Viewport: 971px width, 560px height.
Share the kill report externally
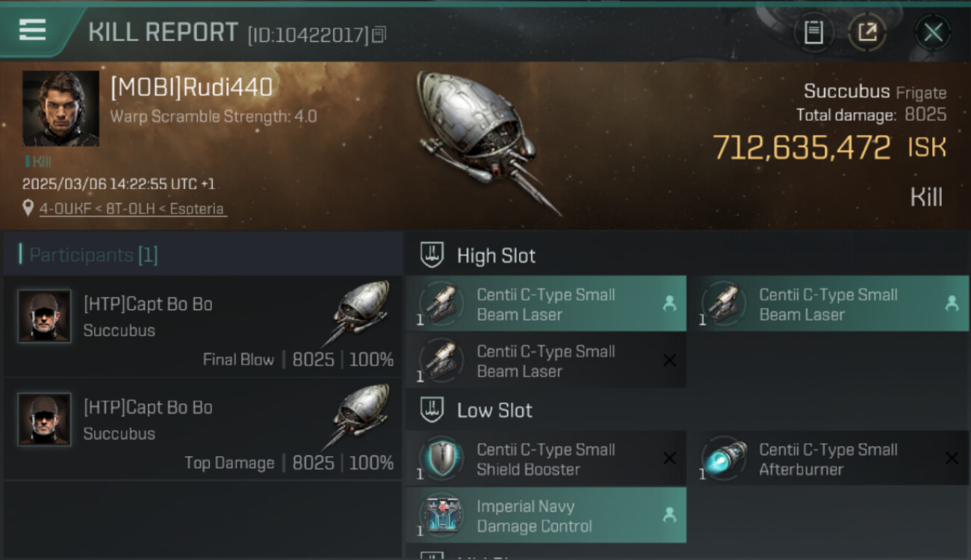(x=867, y=32)
